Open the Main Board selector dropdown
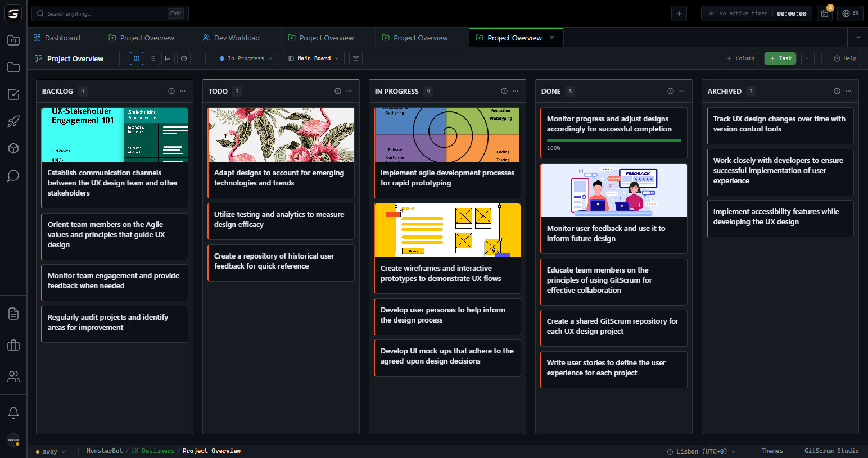Screen dimensions: 868x458 tap(313, 58)
